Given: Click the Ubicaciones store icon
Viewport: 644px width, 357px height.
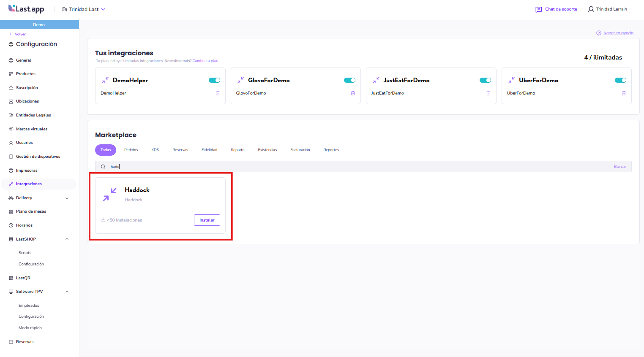Looking at the screenshot, I should coord(11,102).
